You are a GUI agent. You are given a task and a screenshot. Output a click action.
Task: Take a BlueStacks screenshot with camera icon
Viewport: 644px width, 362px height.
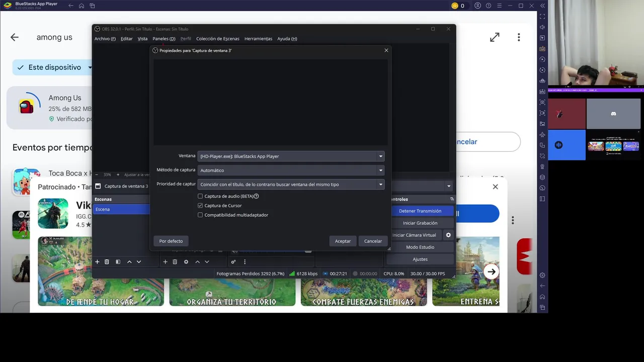(x=542, y=102)
